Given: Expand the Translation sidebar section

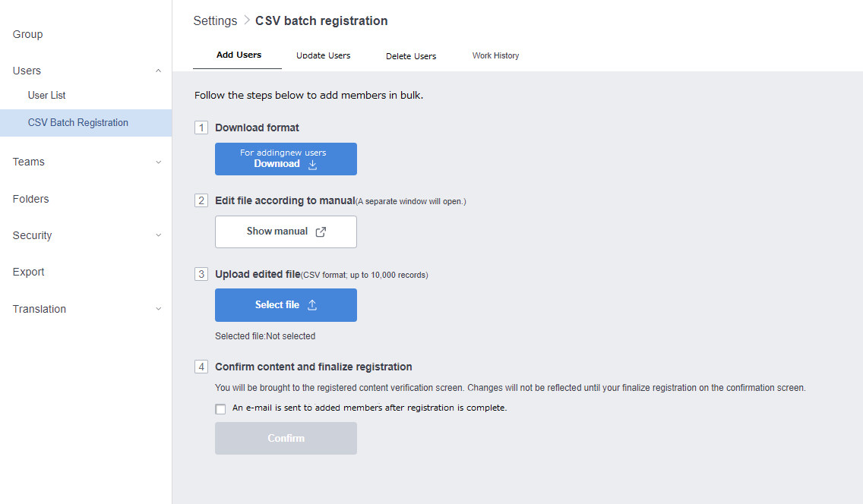Looking at the screenshot, I should pos(158,309).
